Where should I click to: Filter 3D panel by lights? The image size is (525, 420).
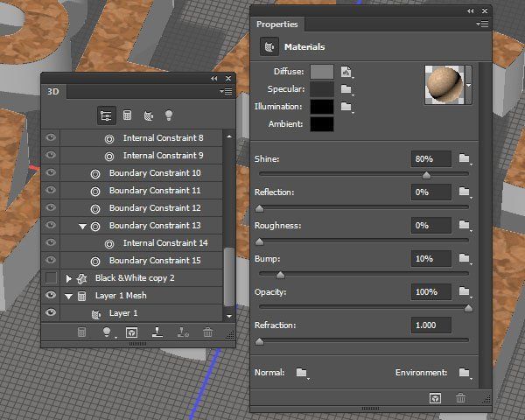(169, 115)
